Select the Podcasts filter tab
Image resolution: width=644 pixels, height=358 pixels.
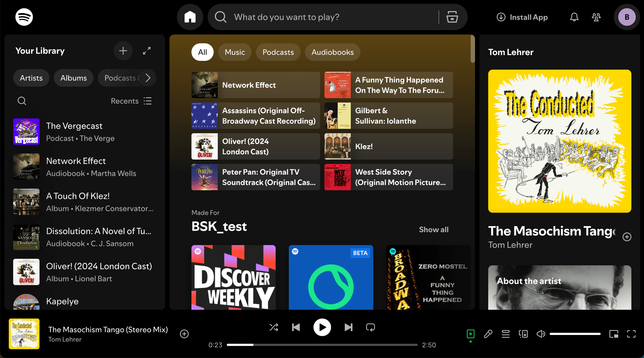278,52
